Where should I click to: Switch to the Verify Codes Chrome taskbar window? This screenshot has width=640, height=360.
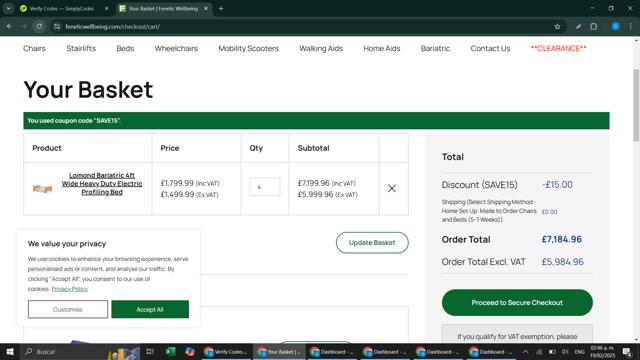226,351
